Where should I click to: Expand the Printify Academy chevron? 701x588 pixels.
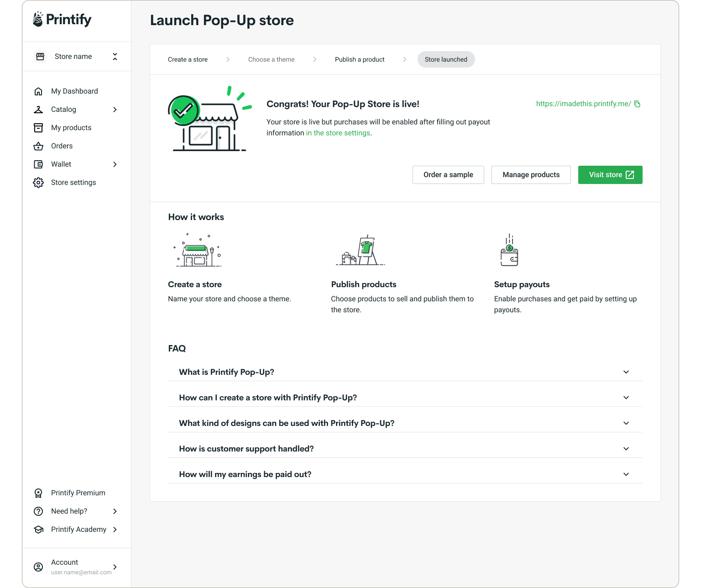(115, 530)
